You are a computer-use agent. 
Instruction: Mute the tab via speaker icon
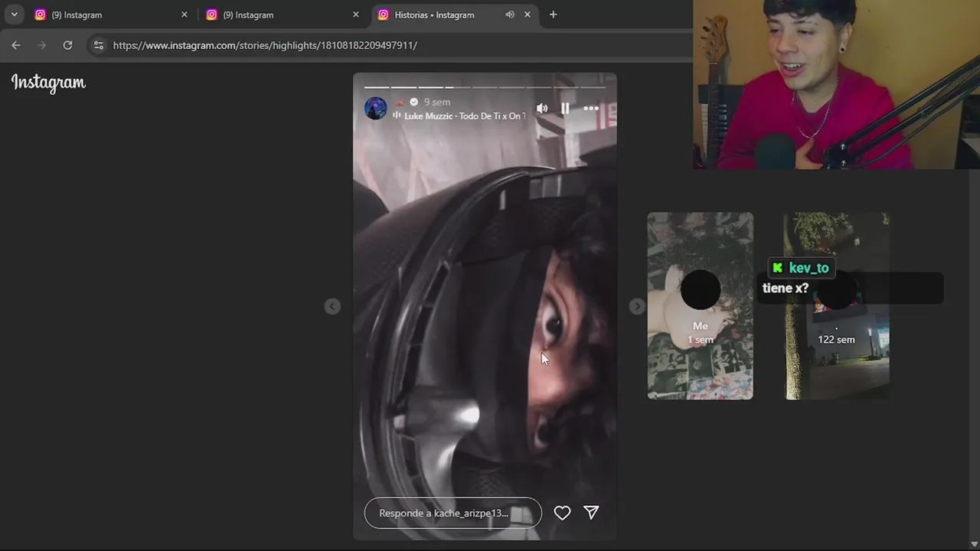point(510,15)
